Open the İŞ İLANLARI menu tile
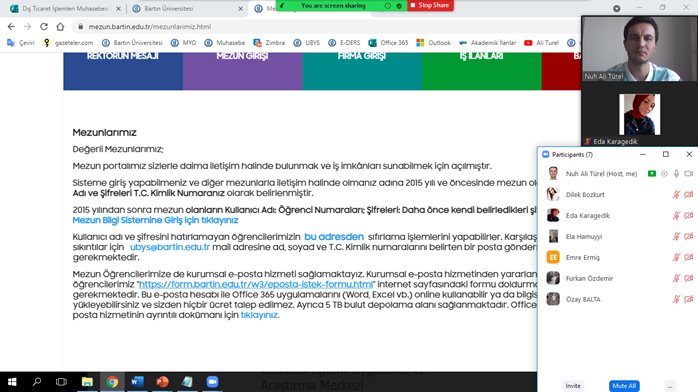 [482, 71]
